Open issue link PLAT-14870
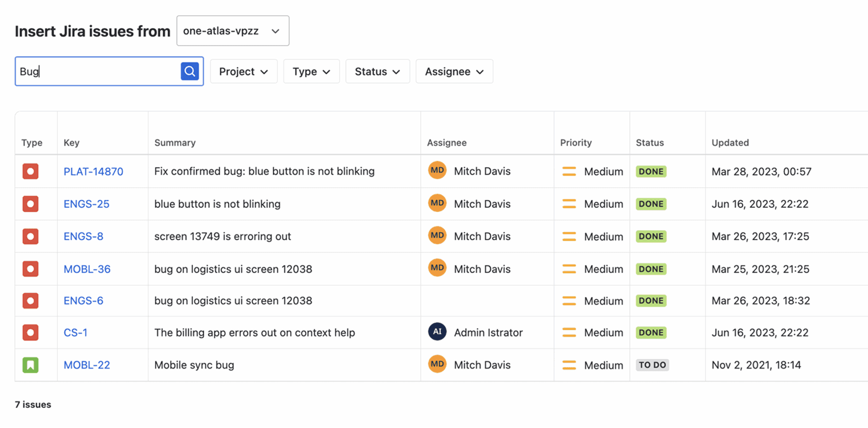Screen dimensions: 868x428 click(93, 171)
